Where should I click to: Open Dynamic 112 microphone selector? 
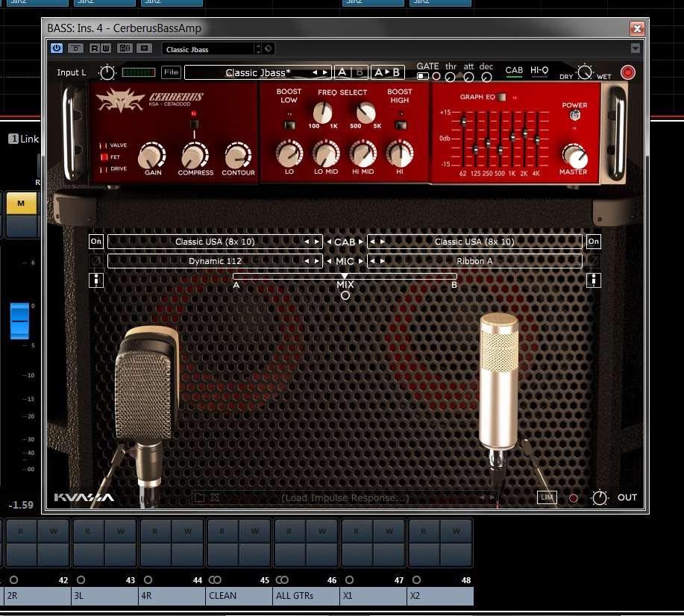[215, 261]
